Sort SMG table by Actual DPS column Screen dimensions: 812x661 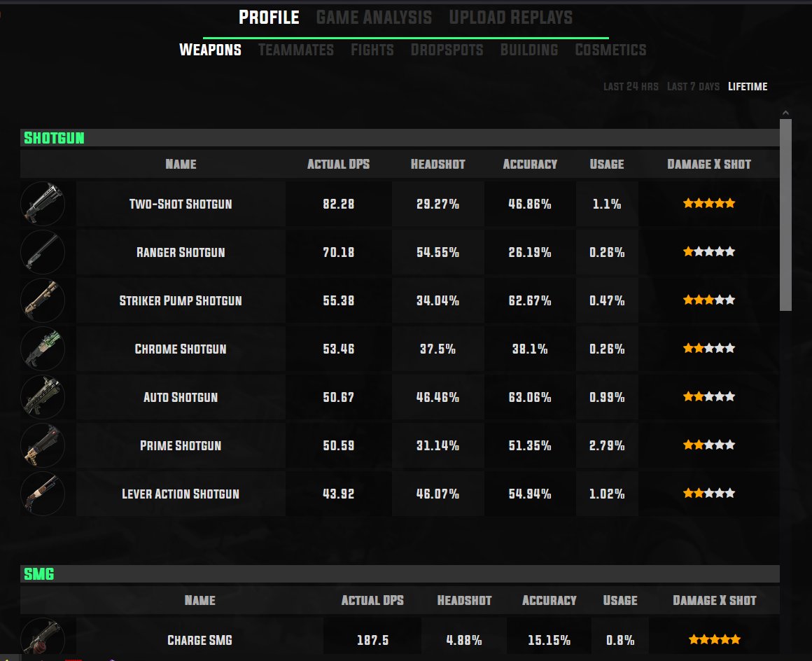click(372, 600)
